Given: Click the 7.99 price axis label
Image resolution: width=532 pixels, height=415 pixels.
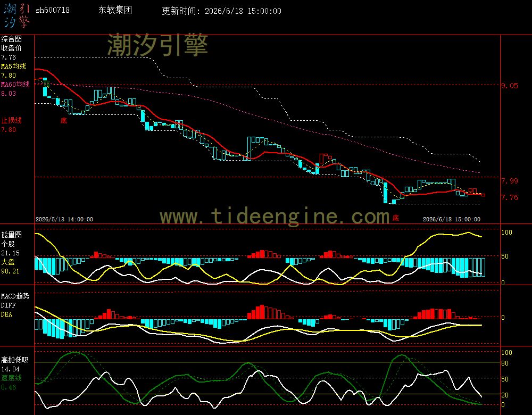Looking at the screenshot, I should pyautogui.click(x=510, y=181).
